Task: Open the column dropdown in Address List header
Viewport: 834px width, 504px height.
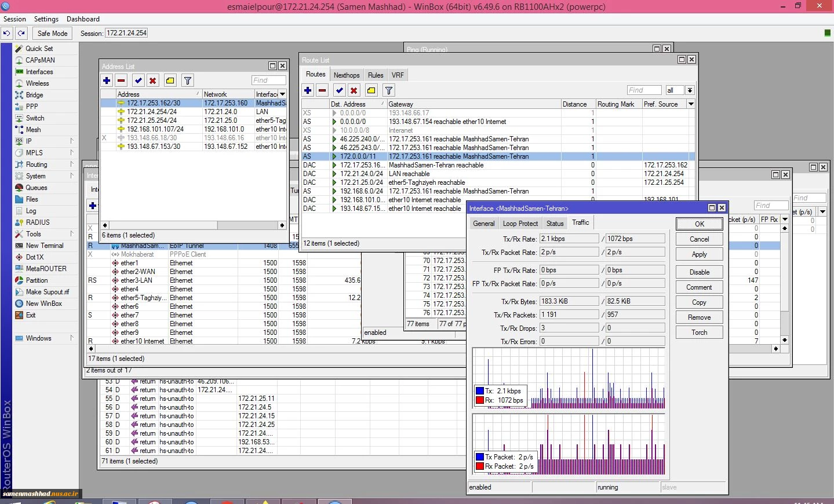Action: (x=283, y=94)
